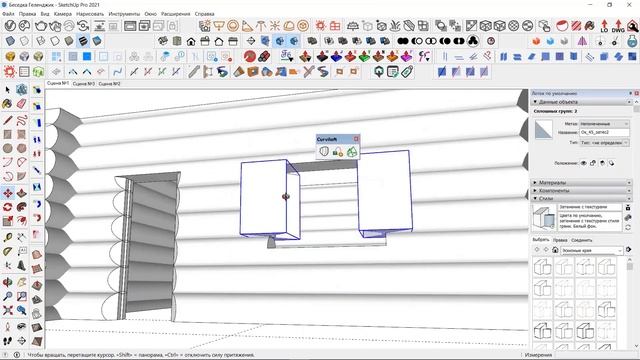Select the Eraser tool in left toolbar
The width and height of the screenshot is (640, 360).
[x=22, y=104]
